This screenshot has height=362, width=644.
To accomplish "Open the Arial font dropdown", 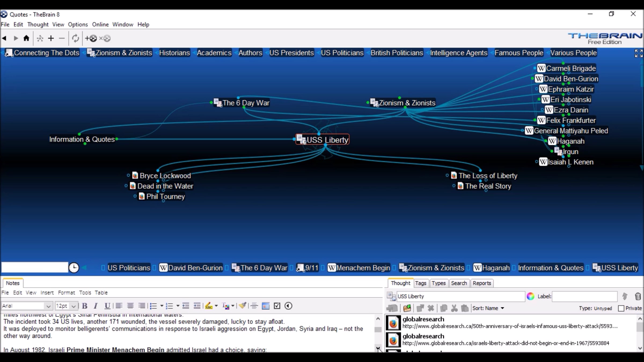I will point(48,306).
